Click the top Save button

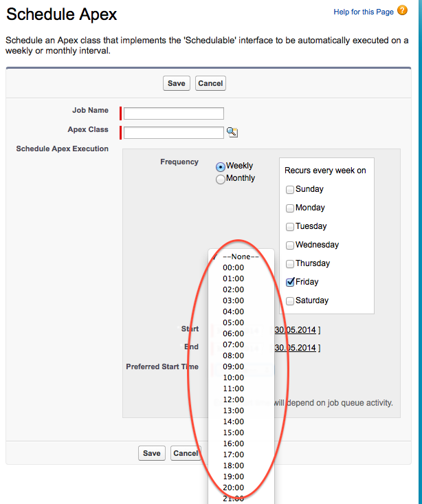[177, 83]
